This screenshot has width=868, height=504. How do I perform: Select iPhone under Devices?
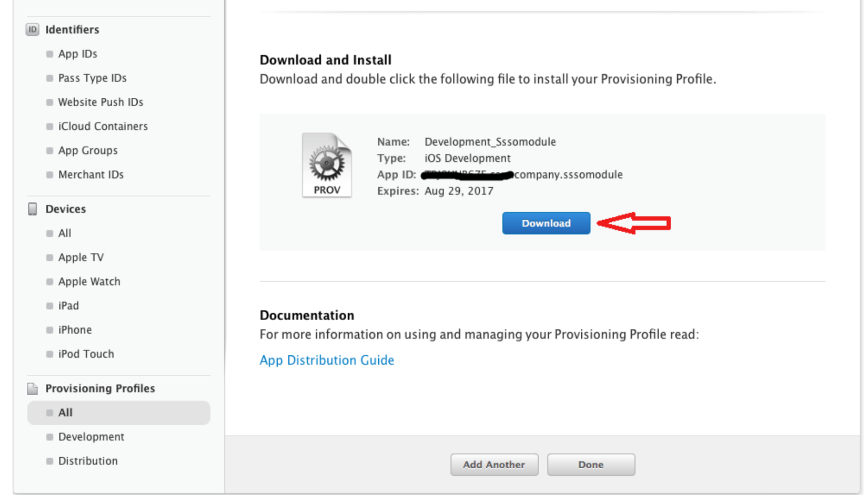tap(75, 330)
